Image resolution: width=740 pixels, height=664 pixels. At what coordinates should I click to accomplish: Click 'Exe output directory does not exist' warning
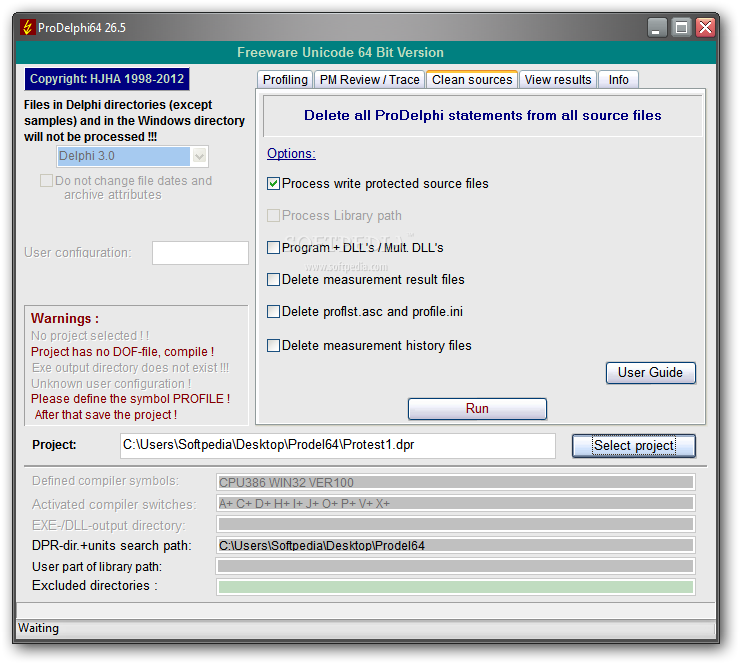click(130, 368)
